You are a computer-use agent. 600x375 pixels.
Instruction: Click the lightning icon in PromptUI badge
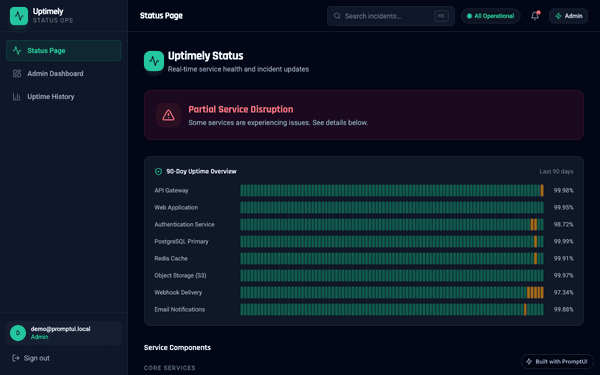(529, 362)
